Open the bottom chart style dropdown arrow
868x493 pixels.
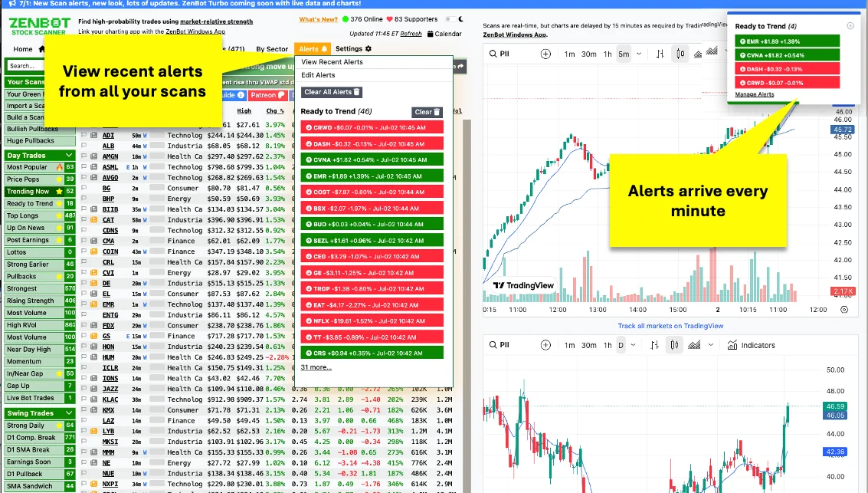[x=711, y=345]
